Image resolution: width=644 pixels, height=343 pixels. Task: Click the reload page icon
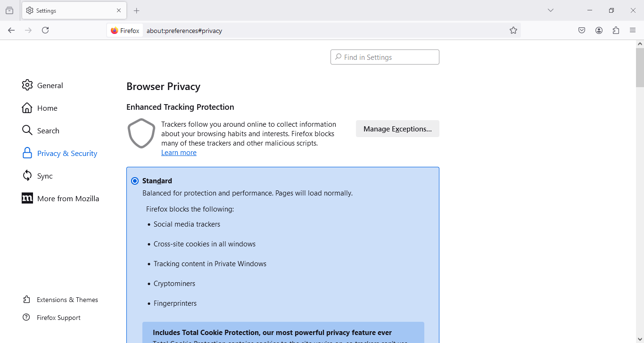tap(45, 30)
